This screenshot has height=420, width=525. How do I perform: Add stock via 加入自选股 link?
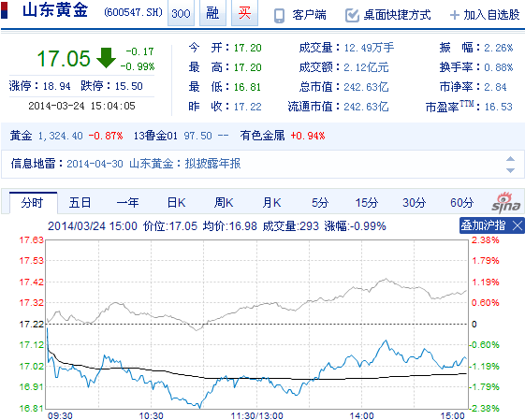(x=491, y=15)
